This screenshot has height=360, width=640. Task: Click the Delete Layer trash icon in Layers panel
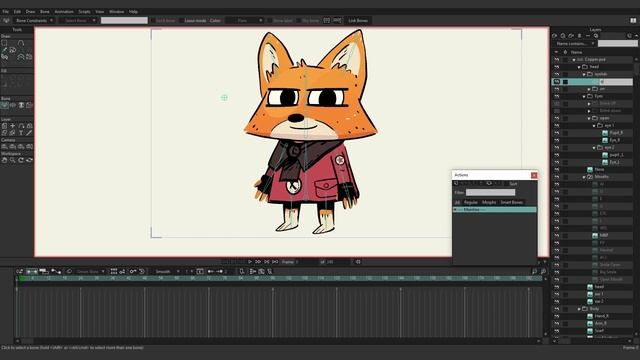point(579,36)
